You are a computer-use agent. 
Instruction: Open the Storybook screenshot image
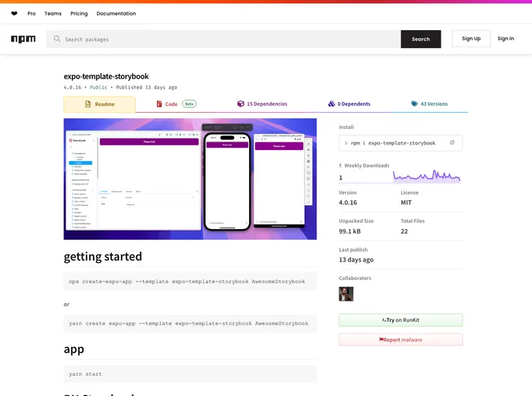[190, 179]
